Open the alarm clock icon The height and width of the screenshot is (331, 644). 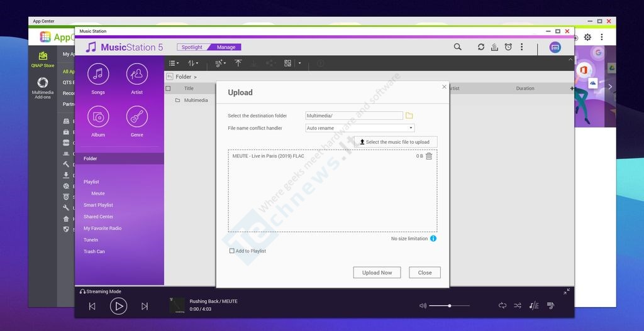click(x=508, y=47)
